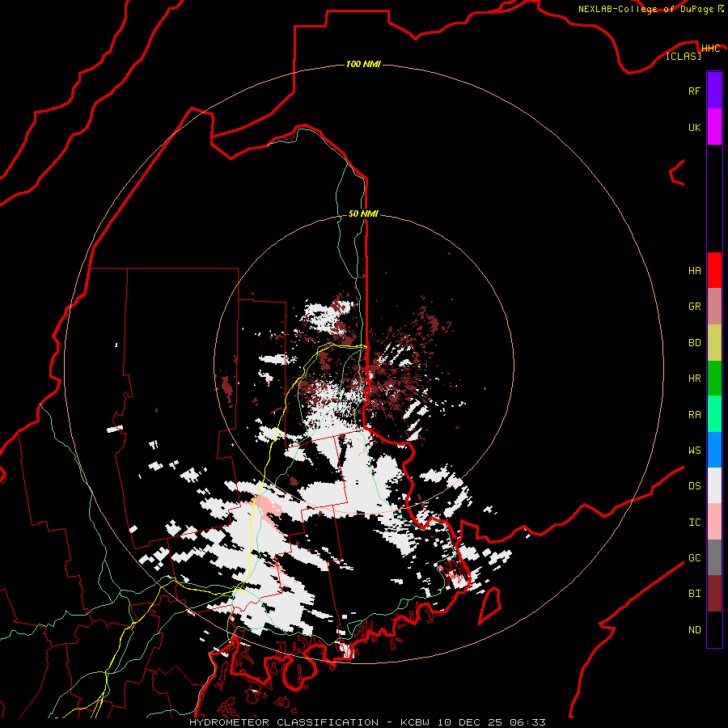
Task: Click the "GR" legend label
Action: point(694,307)
